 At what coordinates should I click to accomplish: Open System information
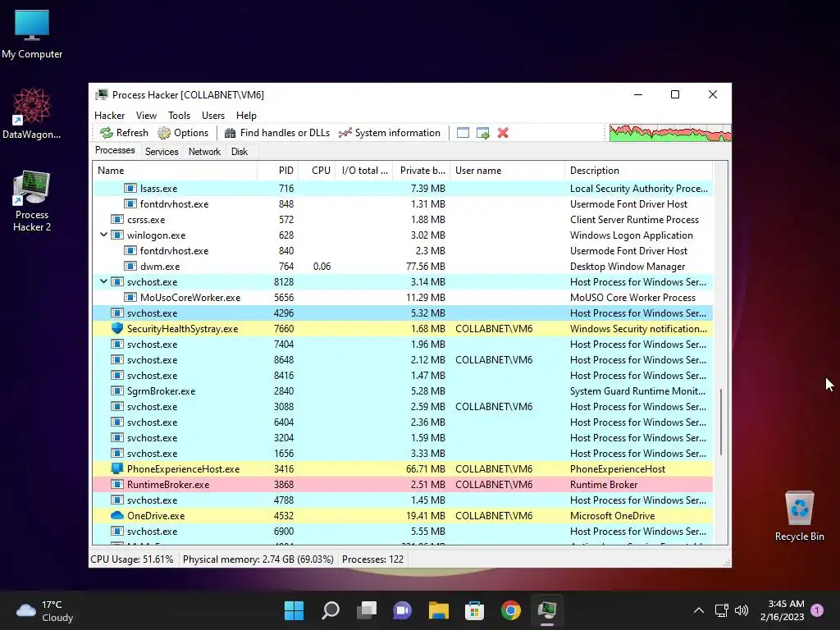click(390, 133)
